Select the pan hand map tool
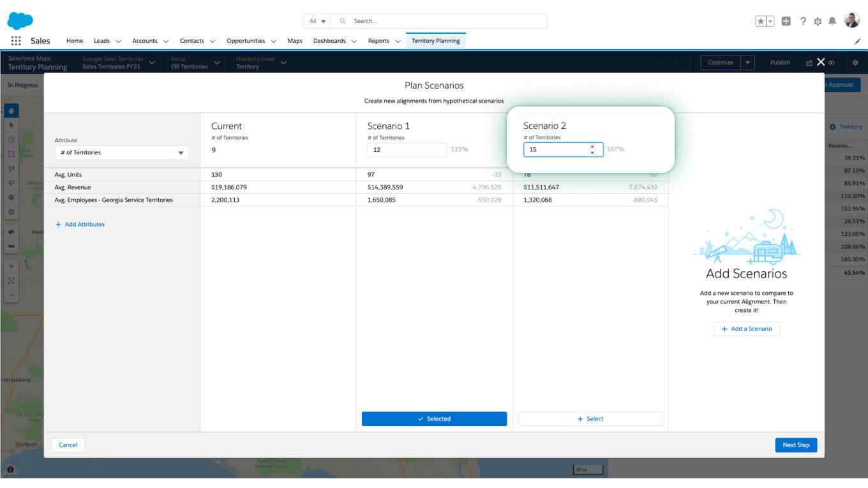Viewport: 868px width, 488px height. [x=11, y=110]
